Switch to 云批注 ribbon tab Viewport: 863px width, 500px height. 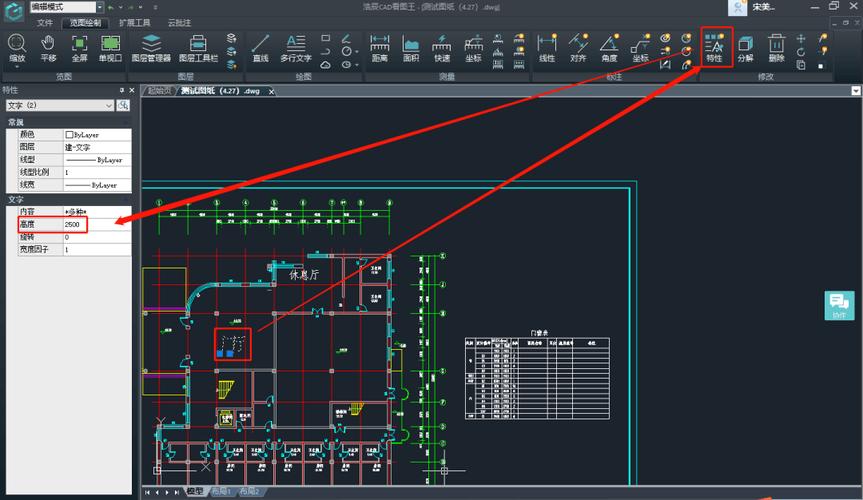tap(179, 23)
